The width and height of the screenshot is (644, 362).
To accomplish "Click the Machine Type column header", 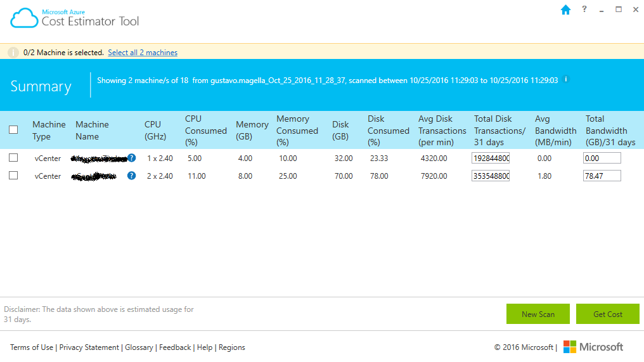I will (x=49, y=130).
